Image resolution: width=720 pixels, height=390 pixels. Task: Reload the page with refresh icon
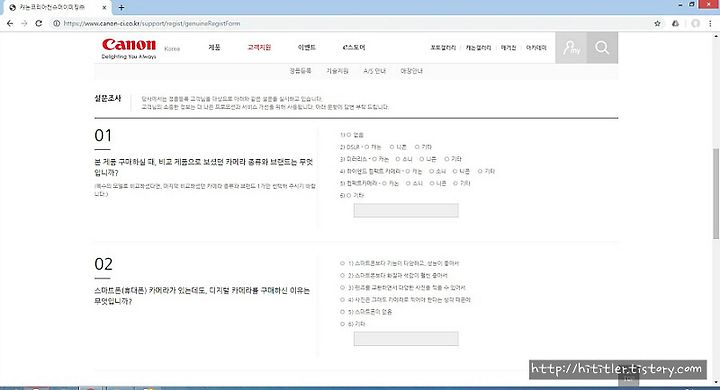[39, 23]
